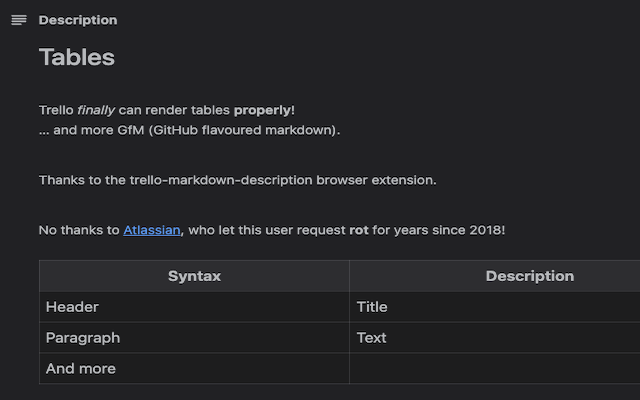Screen dimensions: 640x400
Task: Click the bold word "properly"
Action: click(x=262, y=110)
